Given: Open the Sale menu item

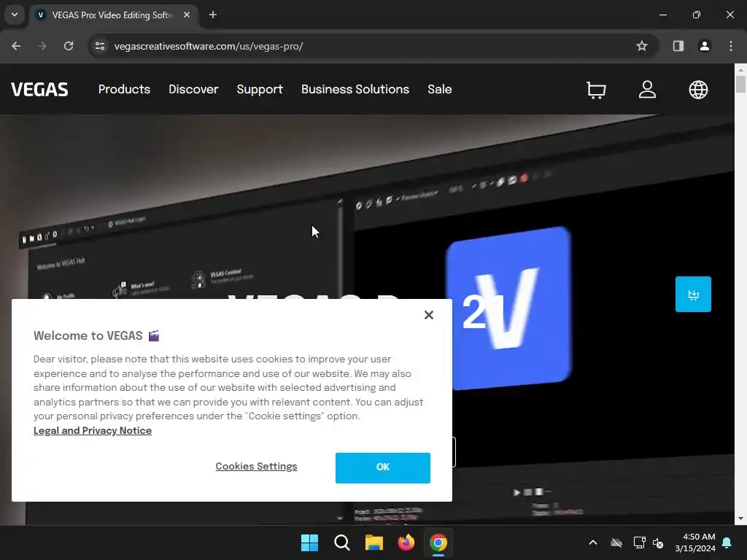Looking at the screenshot, I should pyautogui.click(x=440, y=89).
